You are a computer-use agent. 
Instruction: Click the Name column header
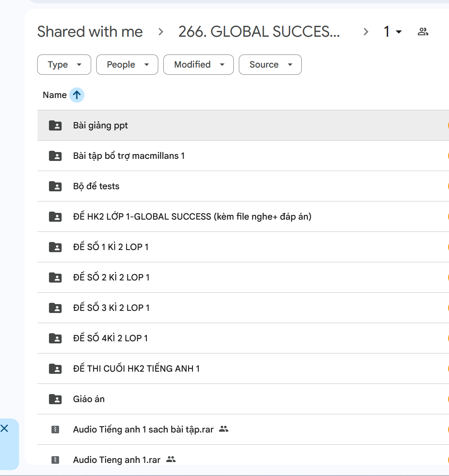coord(54,95)
